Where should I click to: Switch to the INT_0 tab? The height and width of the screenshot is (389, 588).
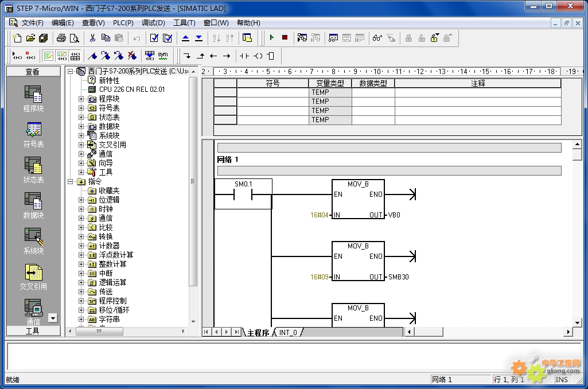coord(288,332)
